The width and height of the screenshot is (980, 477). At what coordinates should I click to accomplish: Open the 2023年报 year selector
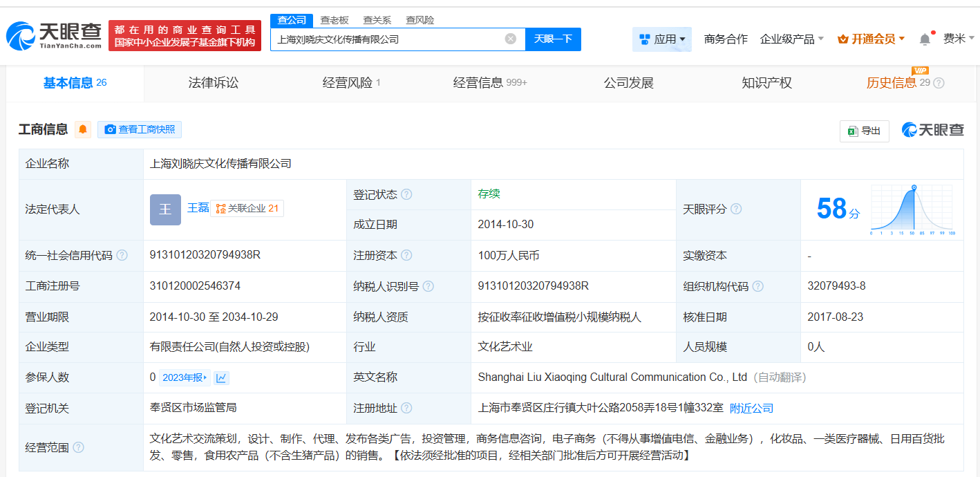click(x=185, y=377)
